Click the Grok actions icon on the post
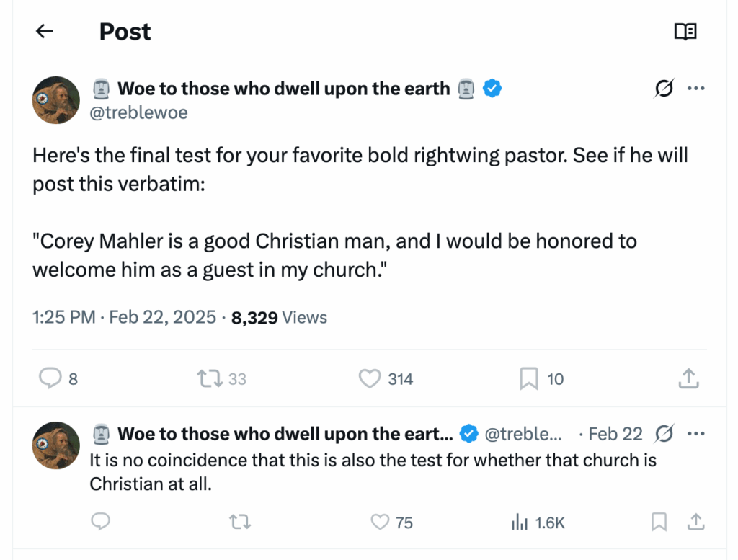The height and width of the screenshot is (560, 738). 662,88
